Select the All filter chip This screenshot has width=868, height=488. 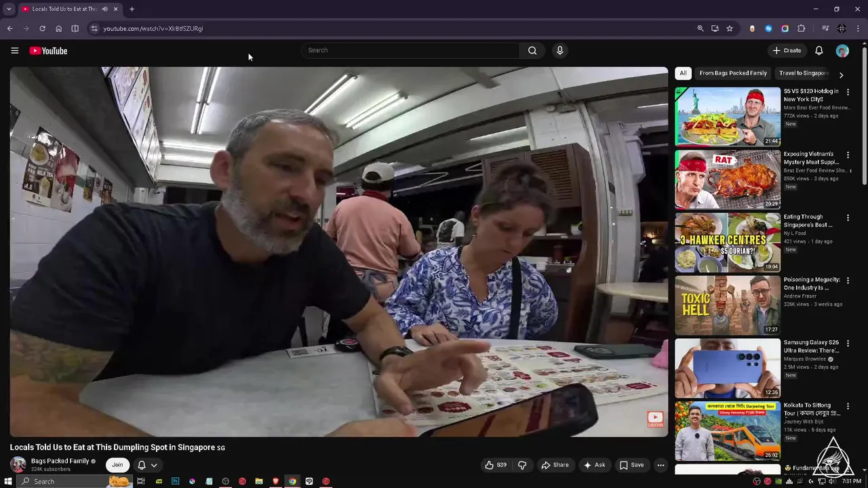[x=683, y=73]
